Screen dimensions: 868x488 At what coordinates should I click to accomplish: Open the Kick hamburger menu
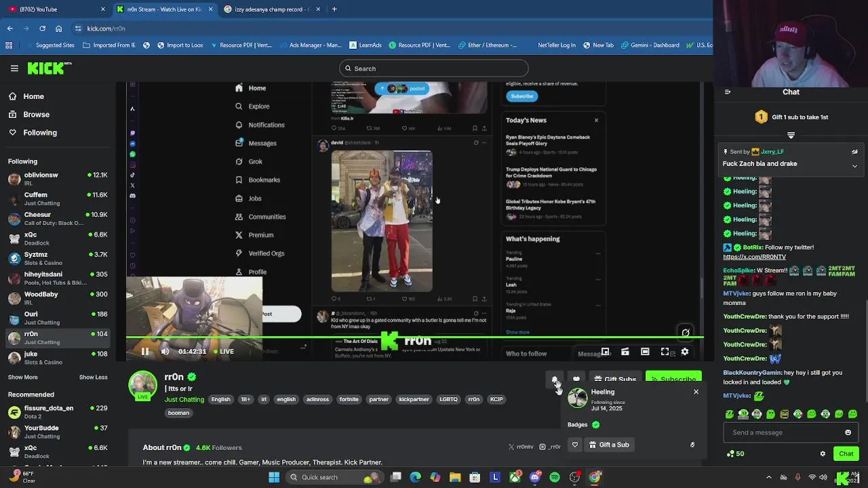(x=14, y=68)
